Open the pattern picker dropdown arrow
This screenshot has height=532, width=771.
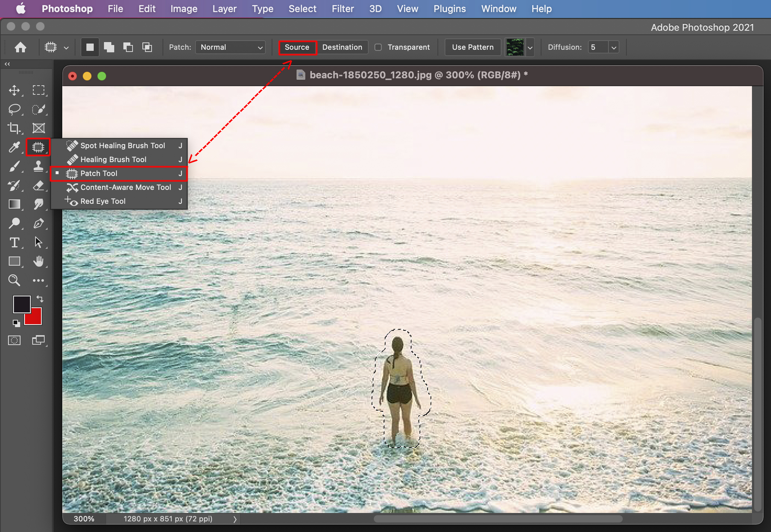coord(530,47)
